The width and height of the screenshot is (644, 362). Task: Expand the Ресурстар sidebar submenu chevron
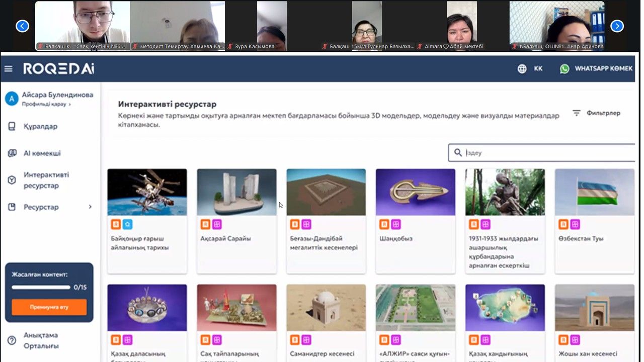click(x=91, y=207)
